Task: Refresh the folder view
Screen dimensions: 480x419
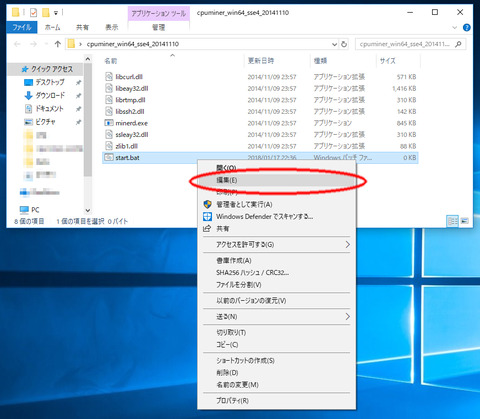Action: (x=344, y=44)
